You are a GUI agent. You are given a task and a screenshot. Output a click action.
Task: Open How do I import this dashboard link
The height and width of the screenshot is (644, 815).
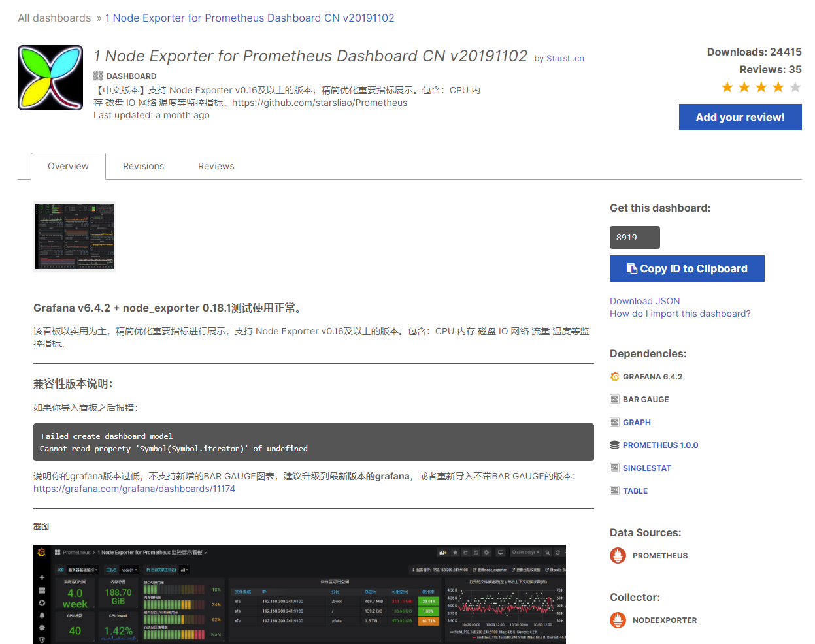pyautogui.click(x=680, y=314)
